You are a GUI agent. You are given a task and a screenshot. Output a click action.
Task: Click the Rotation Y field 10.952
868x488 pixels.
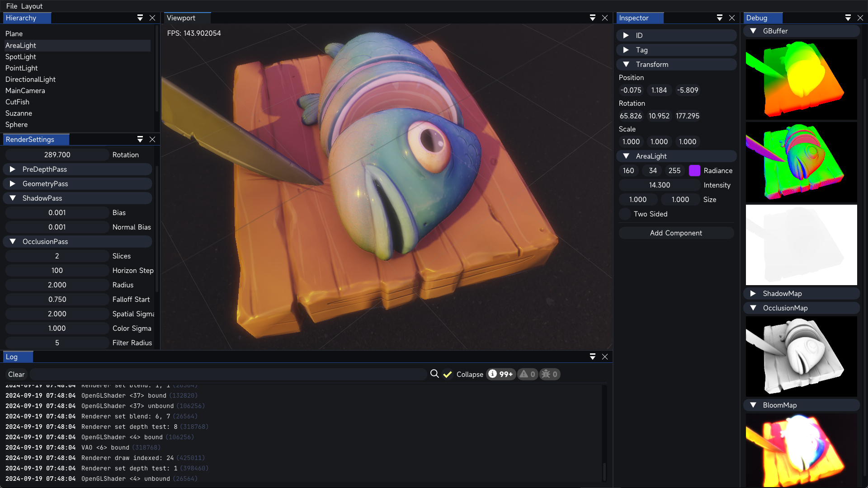point(659,116)
